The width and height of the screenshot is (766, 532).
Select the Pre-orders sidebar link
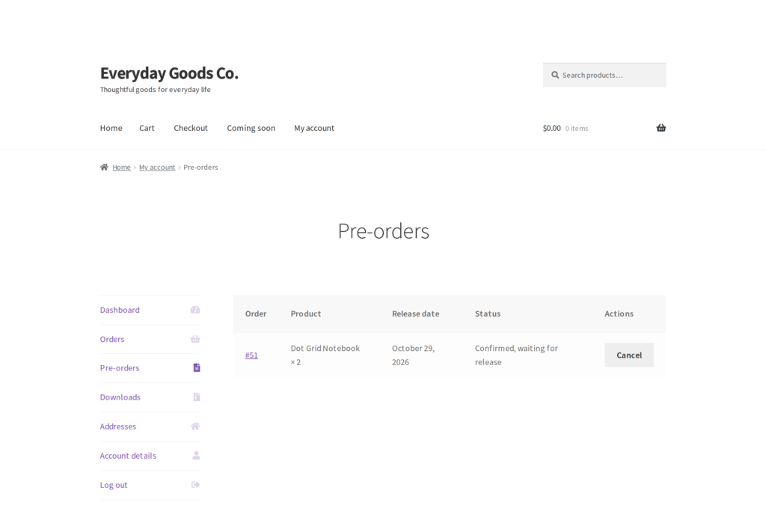tap(120, 368)
